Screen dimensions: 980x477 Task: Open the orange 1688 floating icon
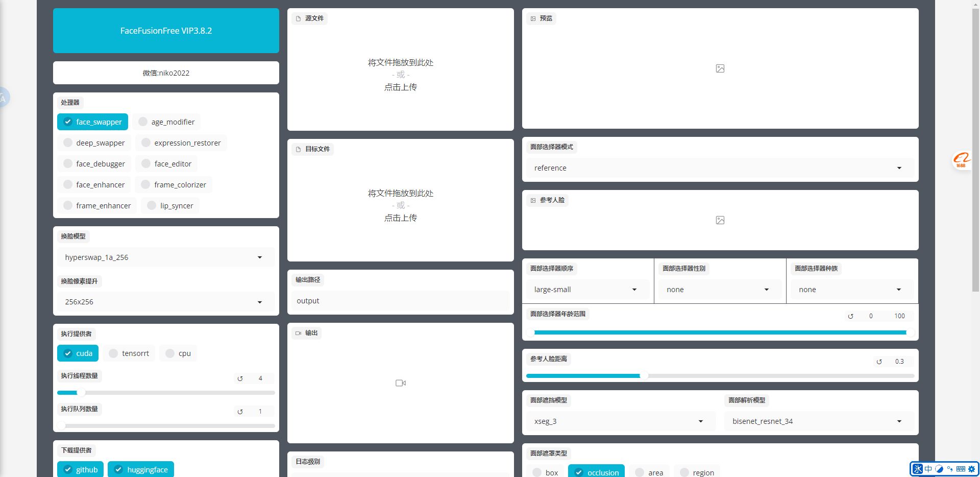point(962,160)
